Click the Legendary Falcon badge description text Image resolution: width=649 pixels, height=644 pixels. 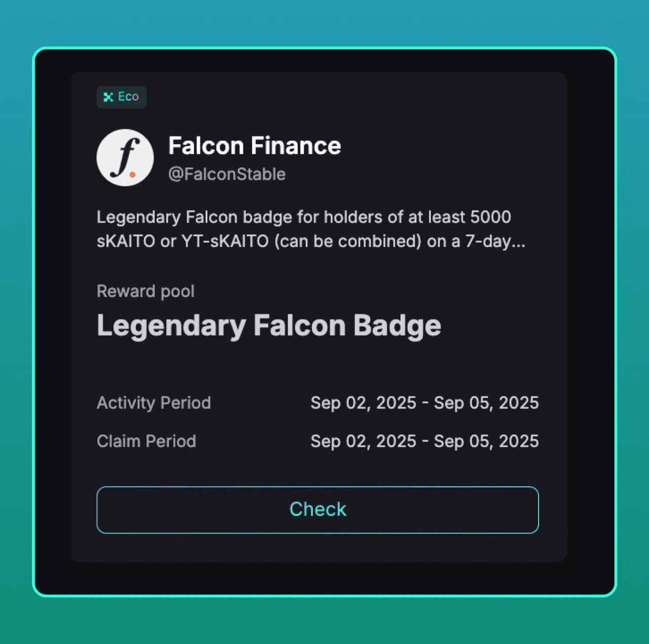pyautogui.click(x=311, y=229)
